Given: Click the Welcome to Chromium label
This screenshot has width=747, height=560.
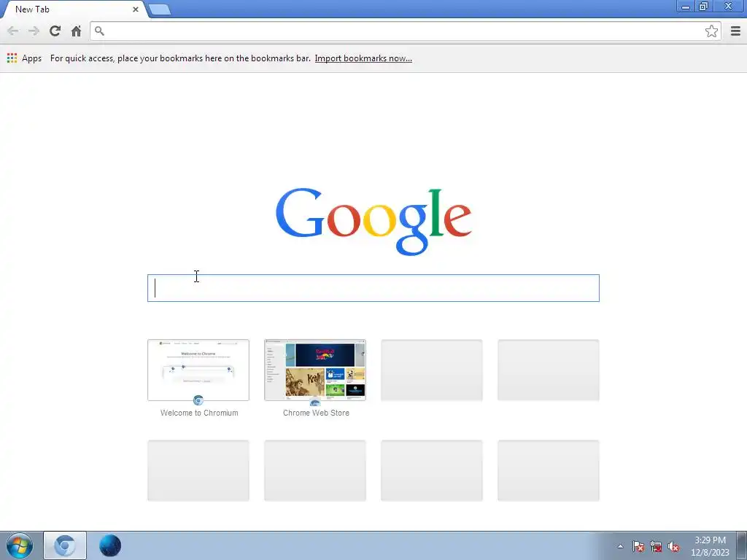Looking at the screenshot, I should [199, 413].
